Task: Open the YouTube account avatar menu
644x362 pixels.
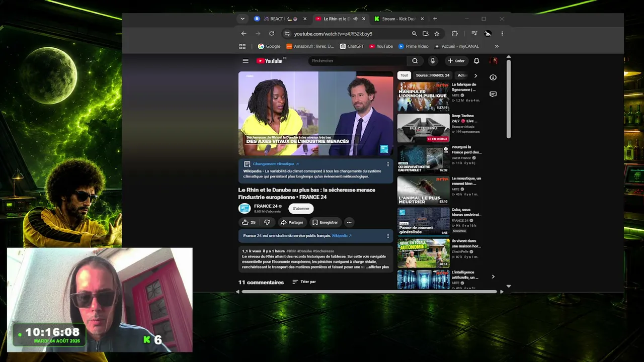Action: click(x=494, y=61)
